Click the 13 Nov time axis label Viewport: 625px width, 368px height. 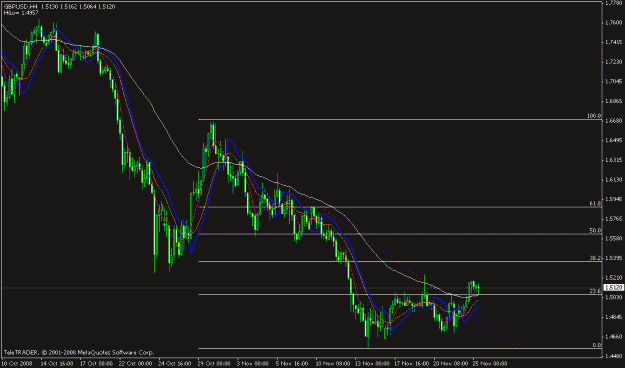371,364
